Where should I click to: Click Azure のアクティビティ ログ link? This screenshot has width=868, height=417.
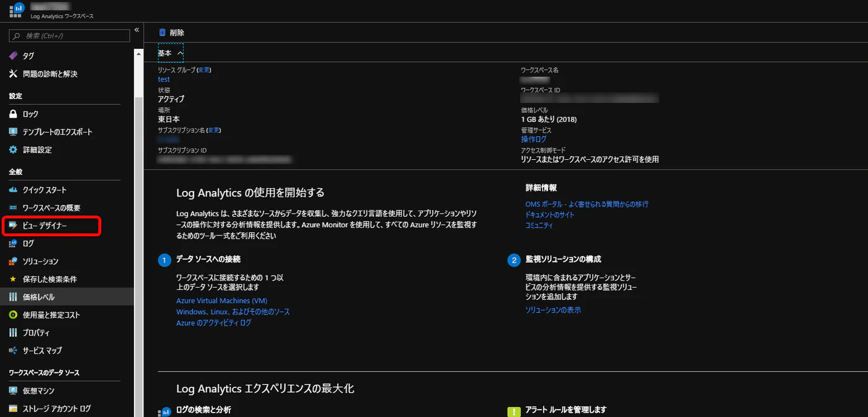pos(214,323)
